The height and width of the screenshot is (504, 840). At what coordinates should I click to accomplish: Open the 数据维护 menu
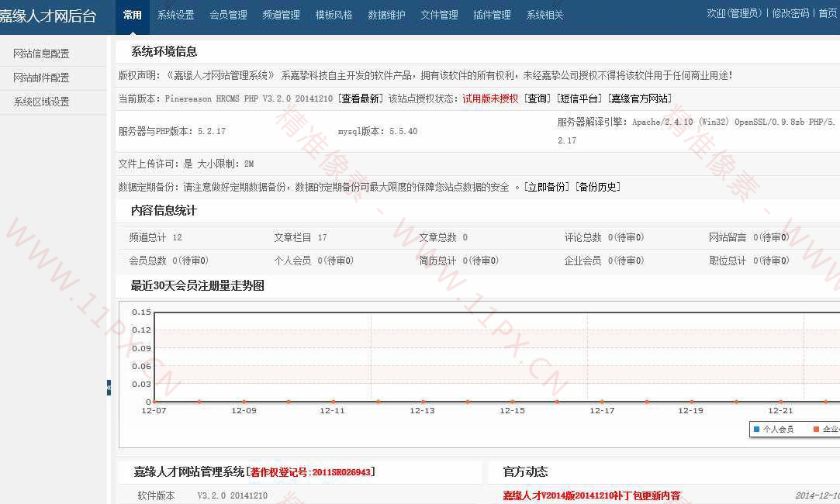pos(387,15)
